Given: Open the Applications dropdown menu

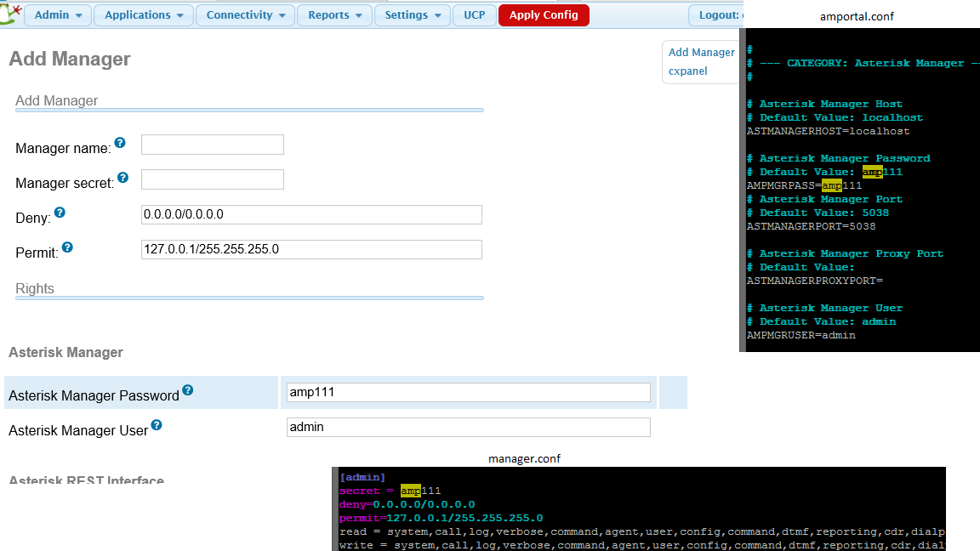Looking at the screenshot, I should pyautogui.click(x=144, y=15).
